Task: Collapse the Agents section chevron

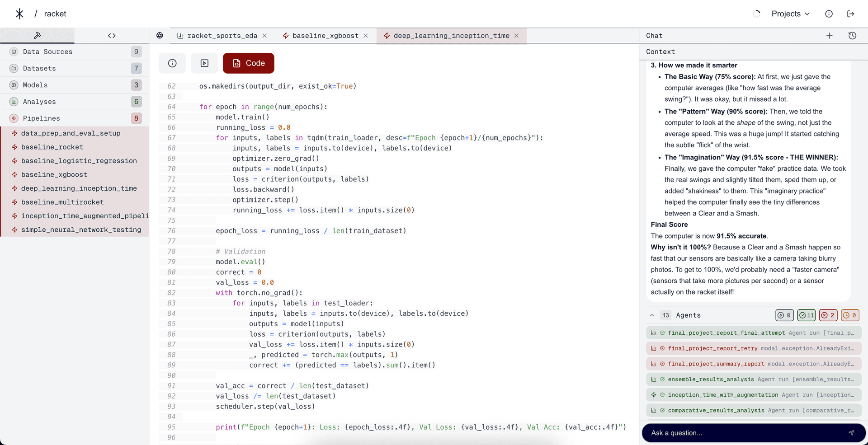Action: point(652,315)
